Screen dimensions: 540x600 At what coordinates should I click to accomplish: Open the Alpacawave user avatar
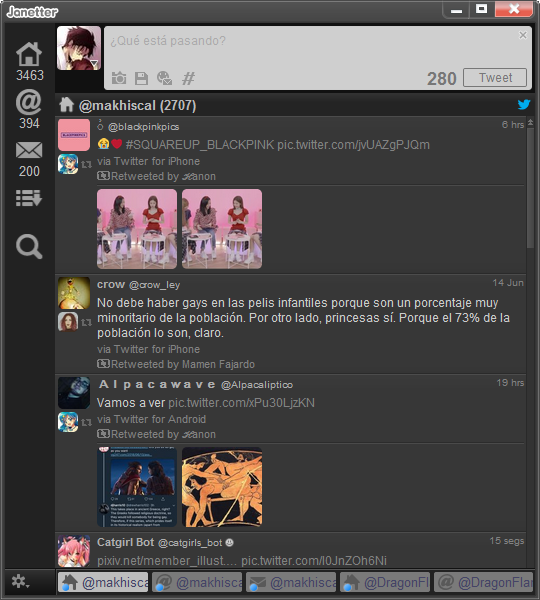click(x=74, y=393)
